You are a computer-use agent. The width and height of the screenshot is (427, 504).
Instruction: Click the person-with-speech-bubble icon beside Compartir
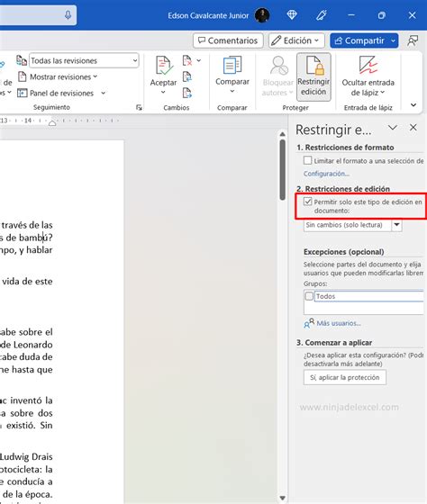click(x=413, y=40)
